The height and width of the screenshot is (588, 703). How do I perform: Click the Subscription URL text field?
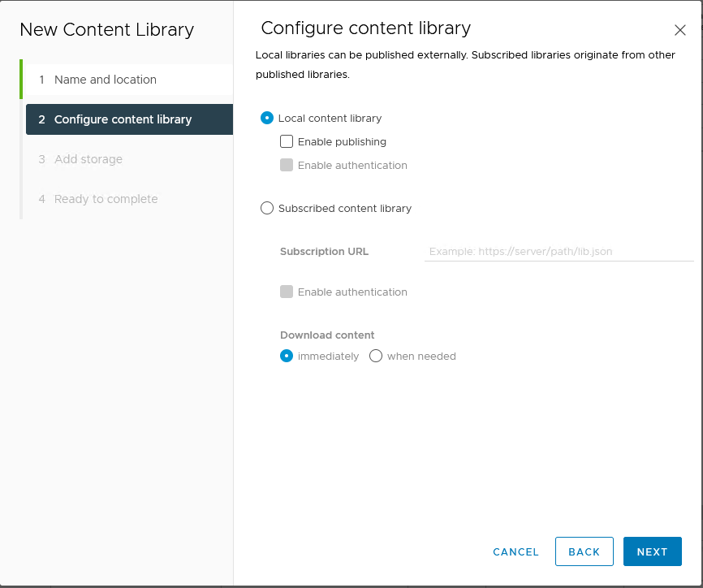click(x=559, y=251)
